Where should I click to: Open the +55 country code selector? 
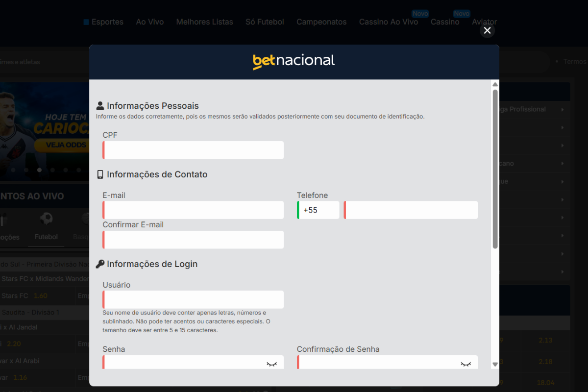point(318,210)
